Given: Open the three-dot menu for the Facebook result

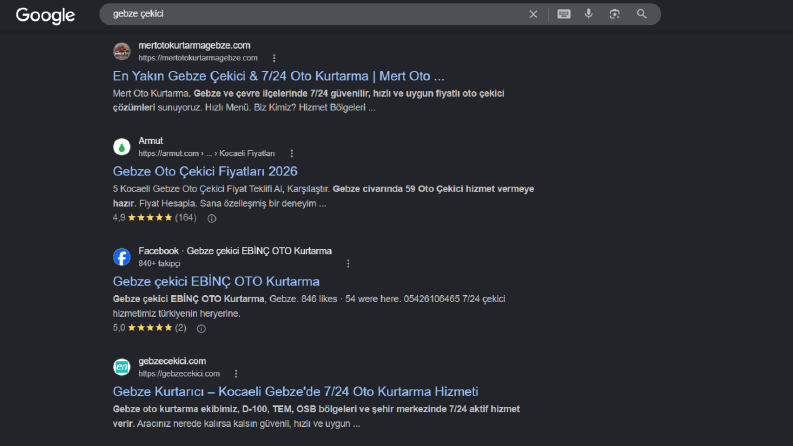Looking at the screenshot, I should tap(348, 263).
